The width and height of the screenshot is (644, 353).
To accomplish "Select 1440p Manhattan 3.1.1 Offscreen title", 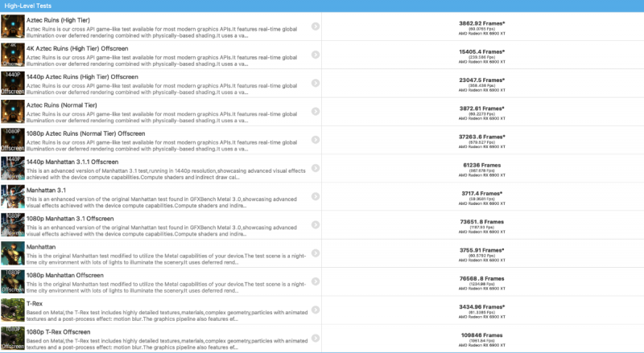I will coord(72,162).
